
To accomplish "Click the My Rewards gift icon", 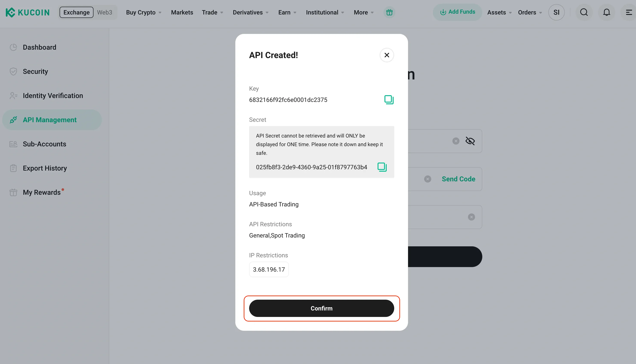I will 13,193.
